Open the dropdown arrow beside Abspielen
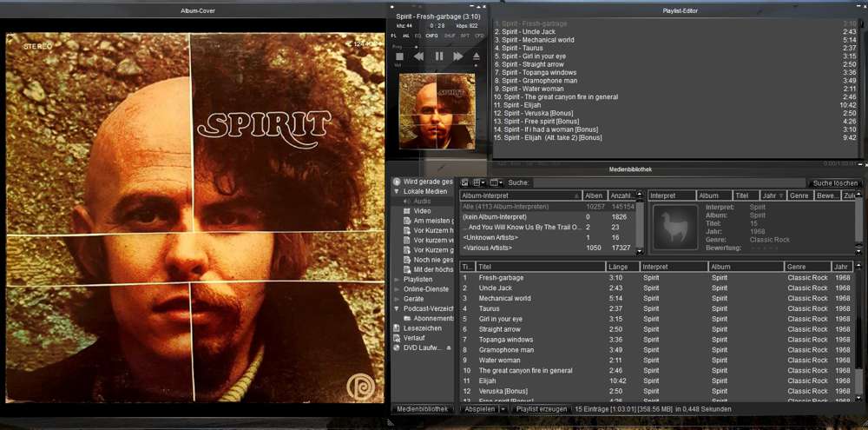868x430 pixels. coord(503,408)
